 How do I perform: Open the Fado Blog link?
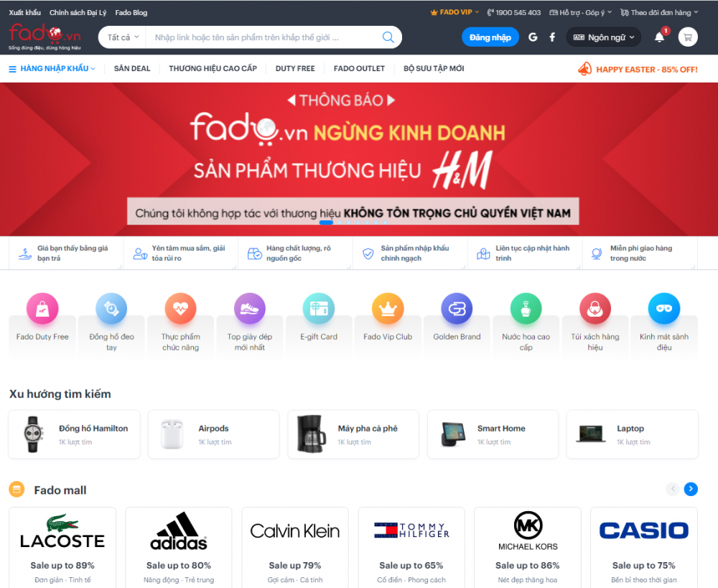(x=131, y=11)
